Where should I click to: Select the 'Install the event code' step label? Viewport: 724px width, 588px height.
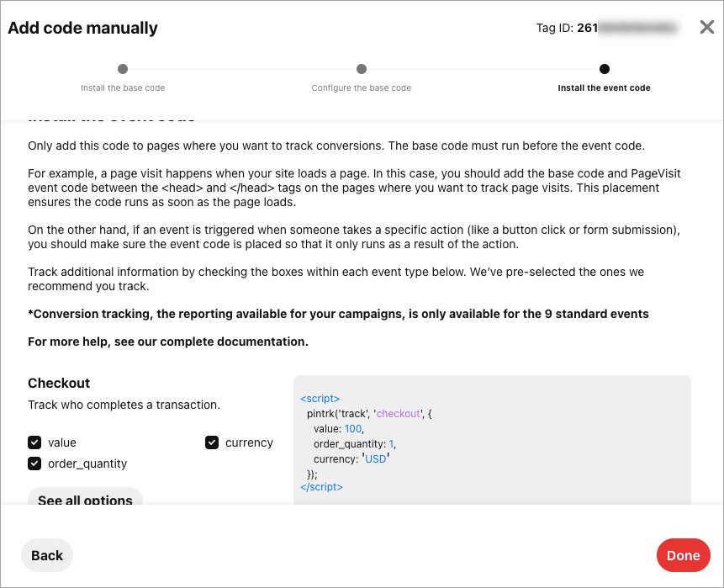click(605, 87)
